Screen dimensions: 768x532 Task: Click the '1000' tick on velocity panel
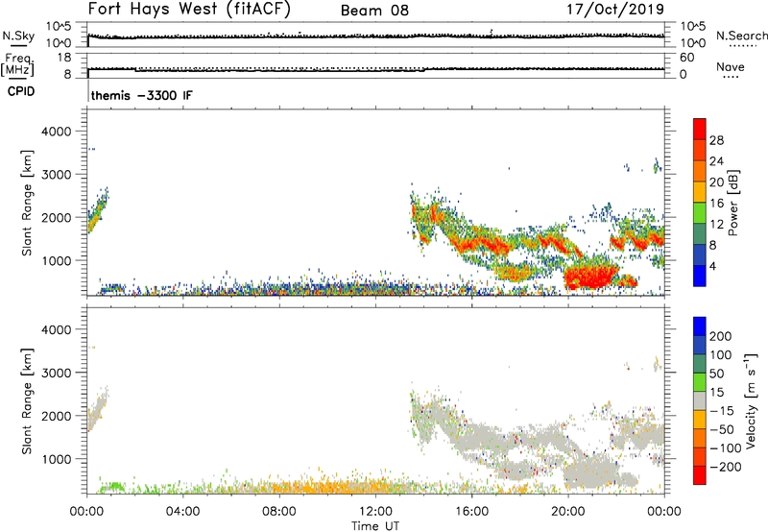[57, 459]
